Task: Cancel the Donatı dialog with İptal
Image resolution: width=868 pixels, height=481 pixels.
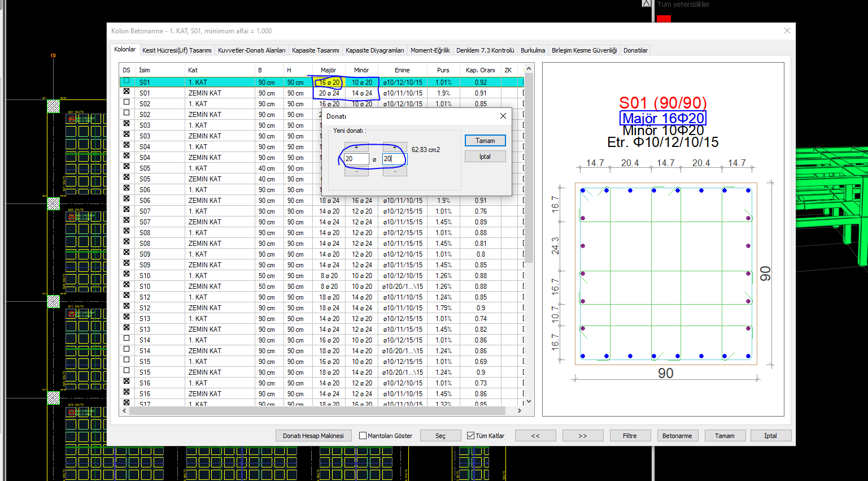Action: pos(485,157)
